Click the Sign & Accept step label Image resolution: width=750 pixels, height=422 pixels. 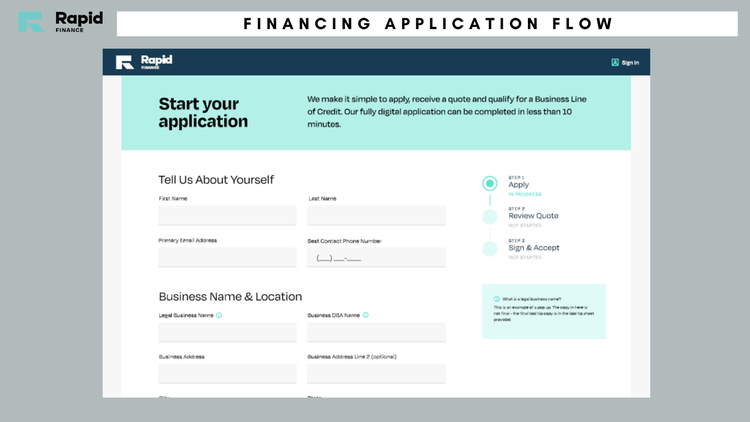[534, 248]
